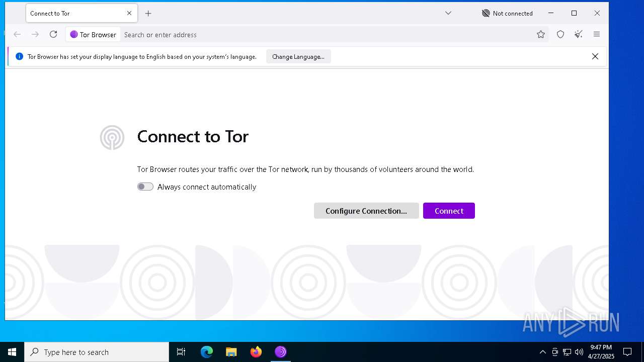Open the hamburger application menu
Viewport: 644px width, 362px height.
click(597, 34)
